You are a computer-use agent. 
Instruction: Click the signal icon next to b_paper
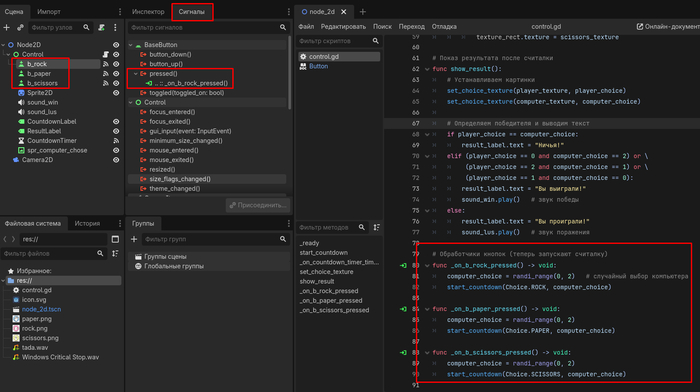click(106, 74)
